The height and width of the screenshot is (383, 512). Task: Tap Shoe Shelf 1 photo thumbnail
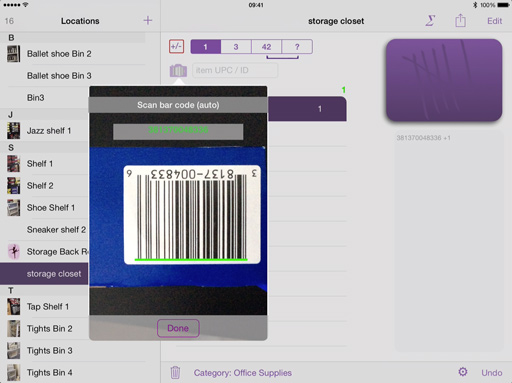14,208
